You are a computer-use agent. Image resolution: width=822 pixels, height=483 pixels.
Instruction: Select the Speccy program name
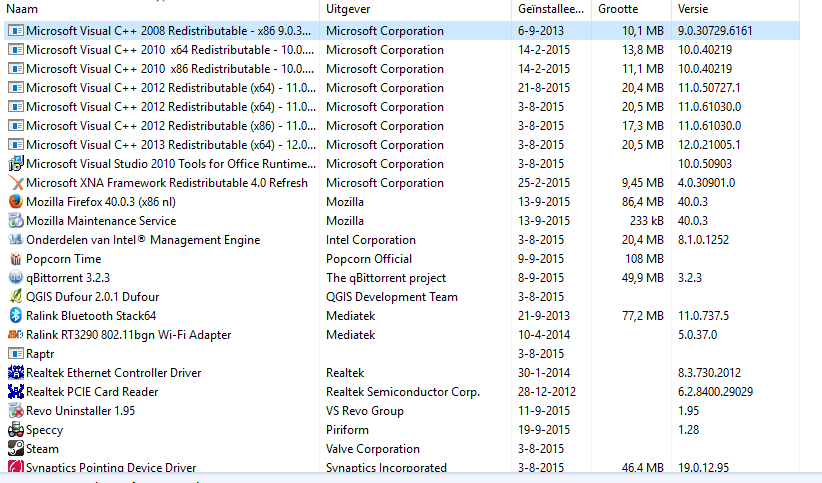tap(45, 430)
